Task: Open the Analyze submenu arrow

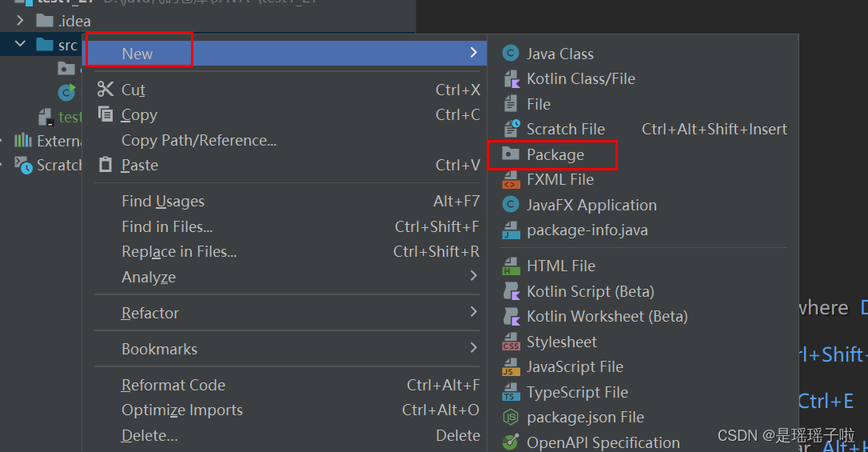Action: 473,276
